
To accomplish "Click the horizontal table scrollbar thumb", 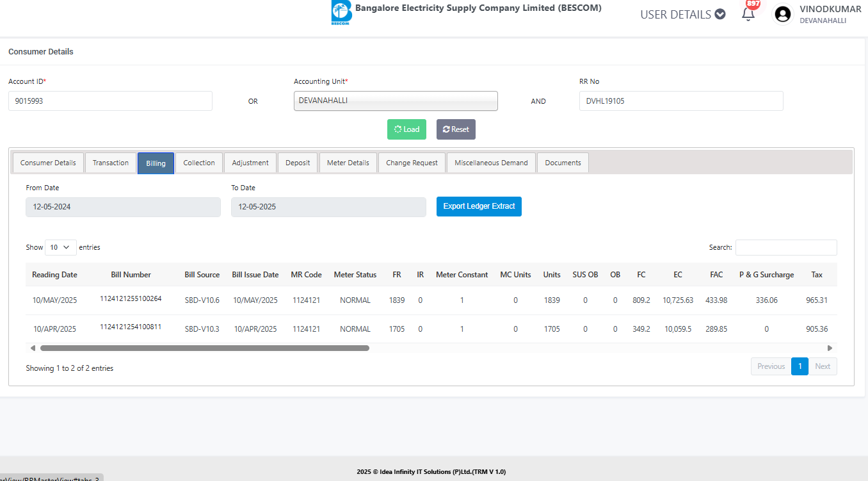I will coord(205,348).
